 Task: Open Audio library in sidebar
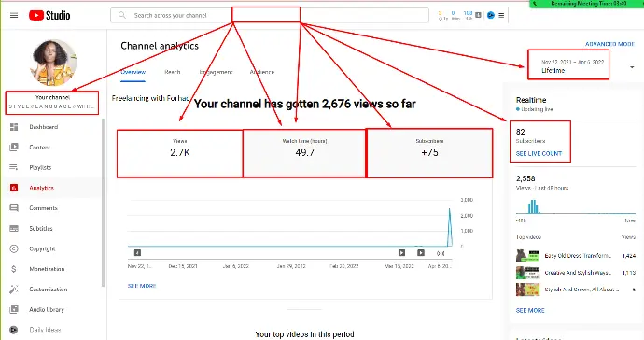click(47, 309)
